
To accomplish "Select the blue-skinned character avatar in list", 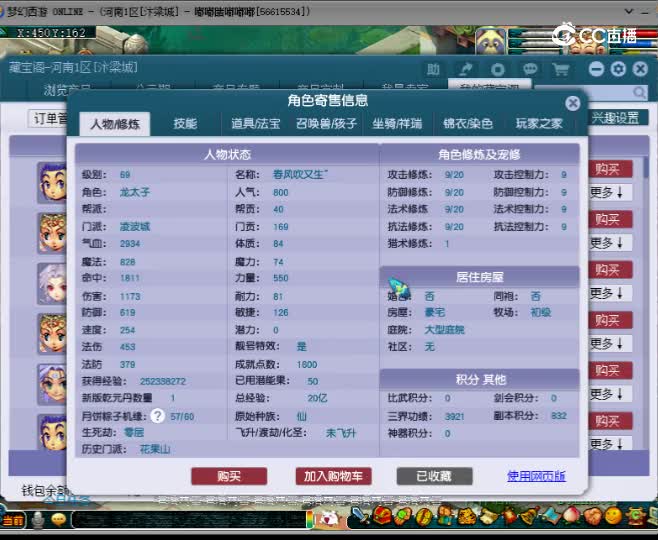I will point(52,384).
